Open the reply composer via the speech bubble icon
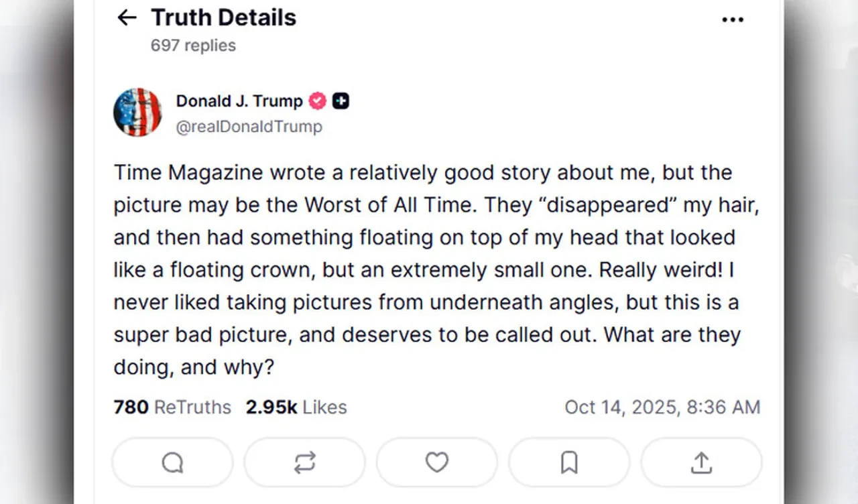The height and width of the screenshot is (504, 858). pyautogui.click(x=172, y=462)
